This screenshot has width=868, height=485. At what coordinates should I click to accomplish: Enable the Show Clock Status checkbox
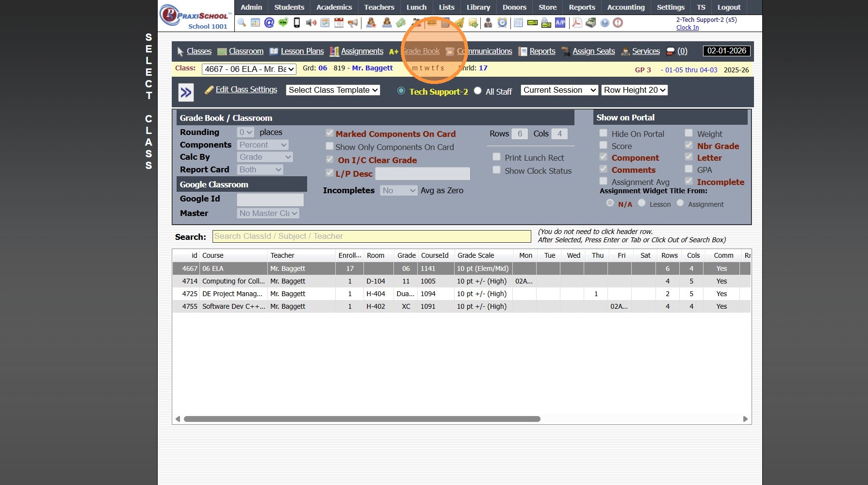tap(496, 170)
